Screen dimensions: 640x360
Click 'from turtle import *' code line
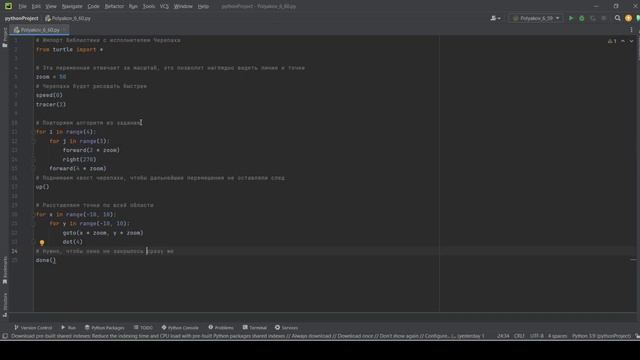click(x=69, y=49)
